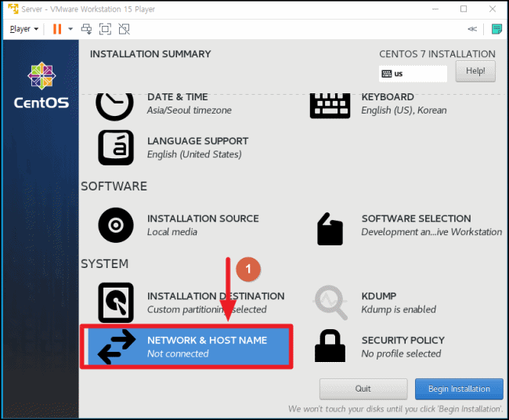This screenshot has height=420, width=509.
Task: Select KEYBOARD label
Action: point(388,97)
